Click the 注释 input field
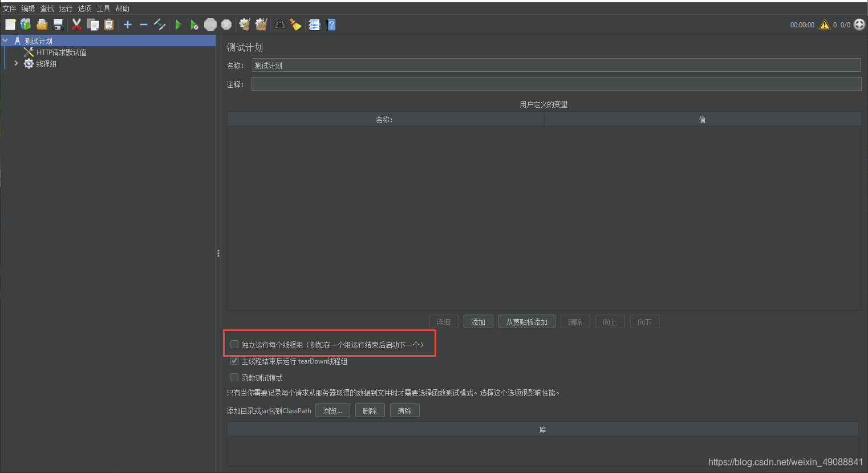This screenshot has height=473, width=868. (556, 84)
